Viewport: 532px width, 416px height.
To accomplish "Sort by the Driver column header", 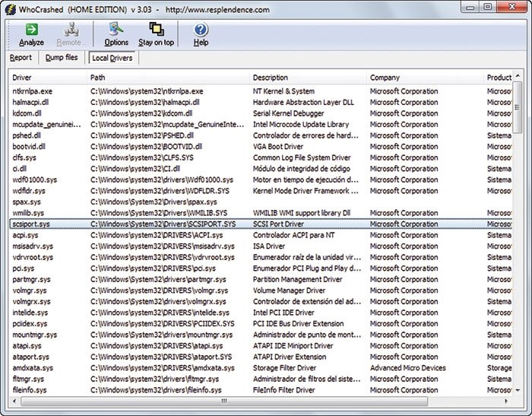I will [x=48, y=78].
